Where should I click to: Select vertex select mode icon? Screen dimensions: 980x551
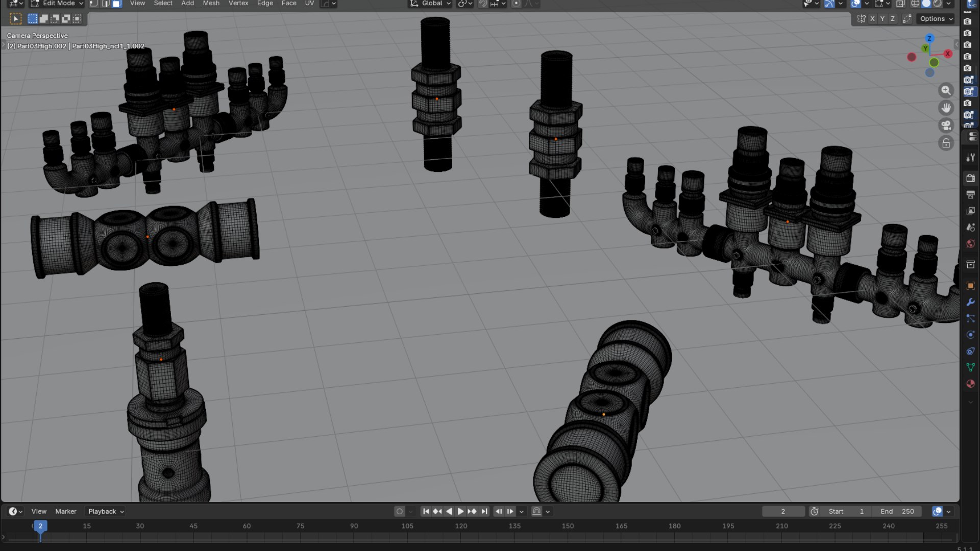(93, 3)
